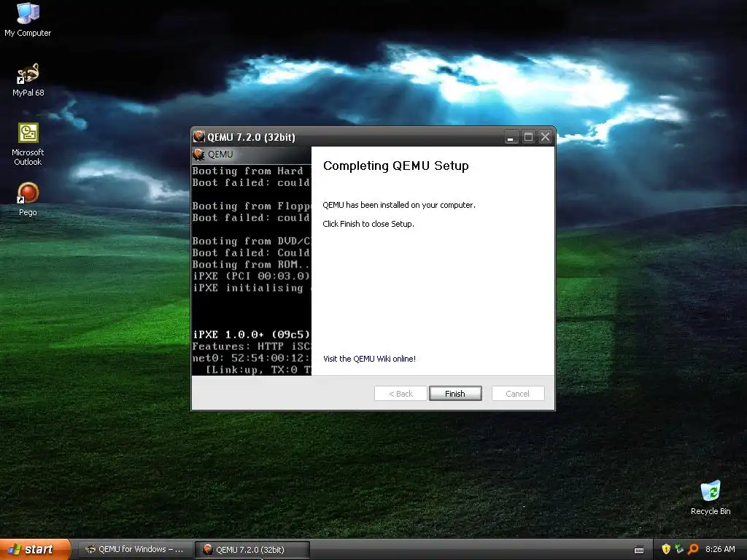
Task: Switch to QEMU for Windows taskbar item
Action: [135, 550]
